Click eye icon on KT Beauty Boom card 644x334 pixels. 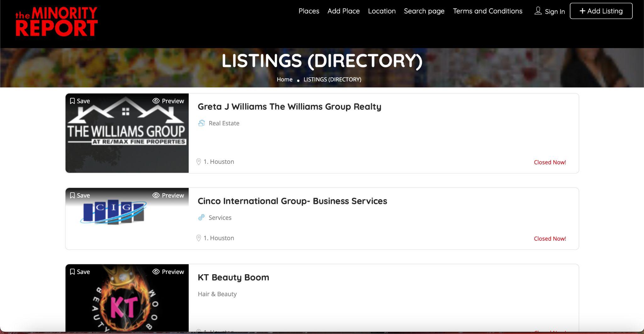point(156,272)
